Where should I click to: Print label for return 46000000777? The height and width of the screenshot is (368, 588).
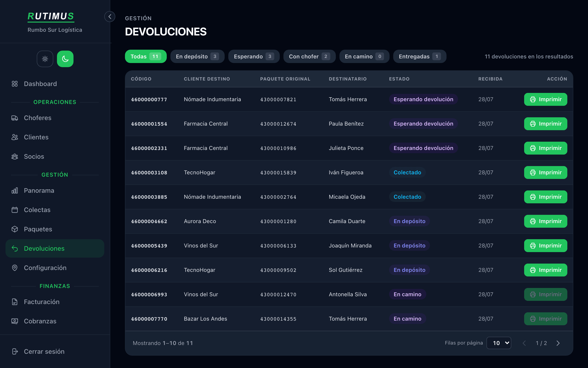tap(546, 99)
